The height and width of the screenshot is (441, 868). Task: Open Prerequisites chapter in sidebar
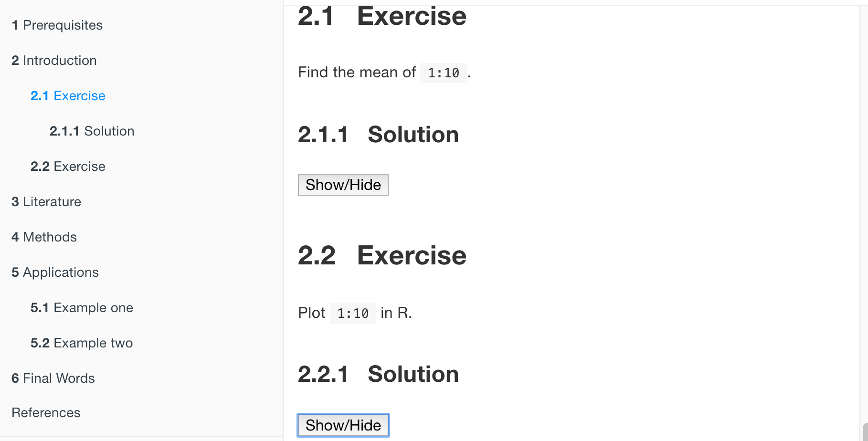57,25
